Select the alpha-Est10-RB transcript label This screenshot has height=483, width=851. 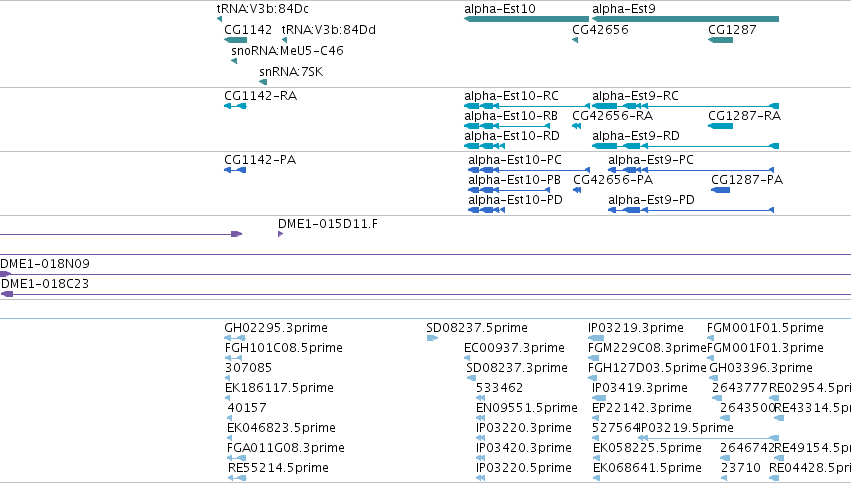click(511, 116)
